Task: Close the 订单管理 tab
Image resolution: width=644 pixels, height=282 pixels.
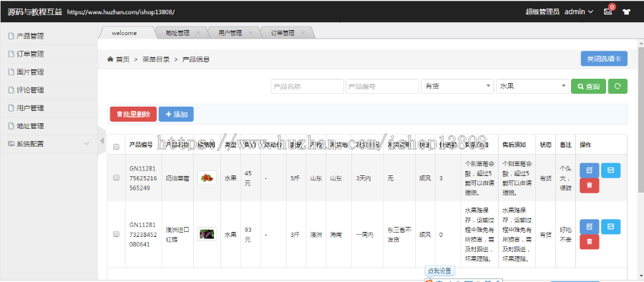Action: point(303,33)
